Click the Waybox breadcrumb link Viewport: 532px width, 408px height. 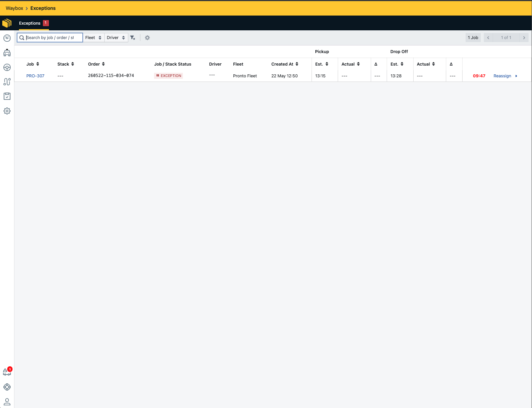[x=14, y=8]
